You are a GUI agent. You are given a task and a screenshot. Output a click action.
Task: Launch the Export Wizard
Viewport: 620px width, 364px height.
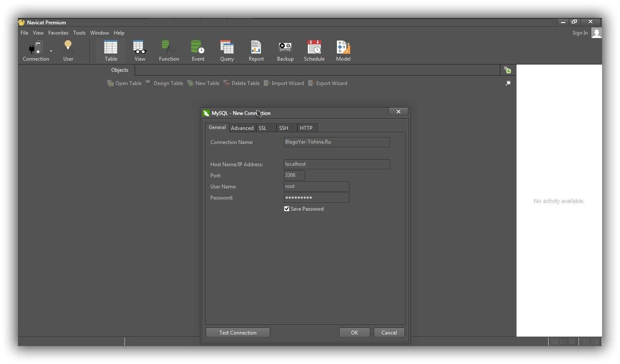point(328,83)
